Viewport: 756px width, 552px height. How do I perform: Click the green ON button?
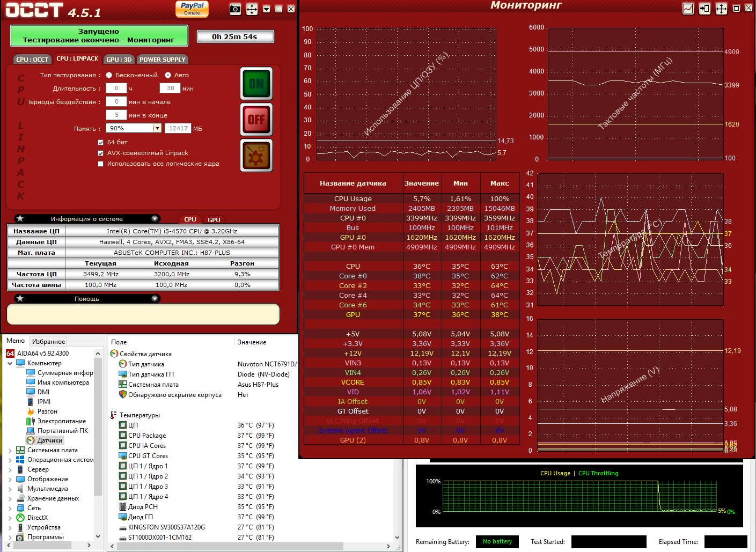[x=256, y=83]
